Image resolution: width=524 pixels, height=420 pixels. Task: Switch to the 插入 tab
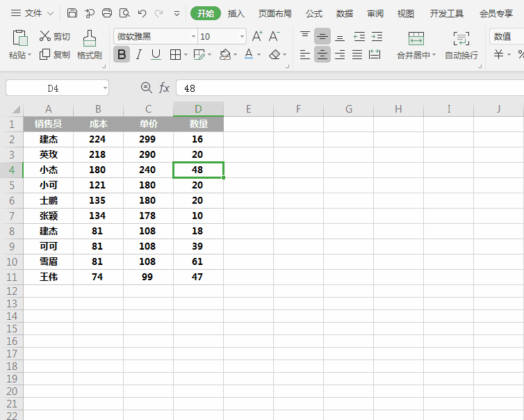pyautogui.click(x=236, y=13)
